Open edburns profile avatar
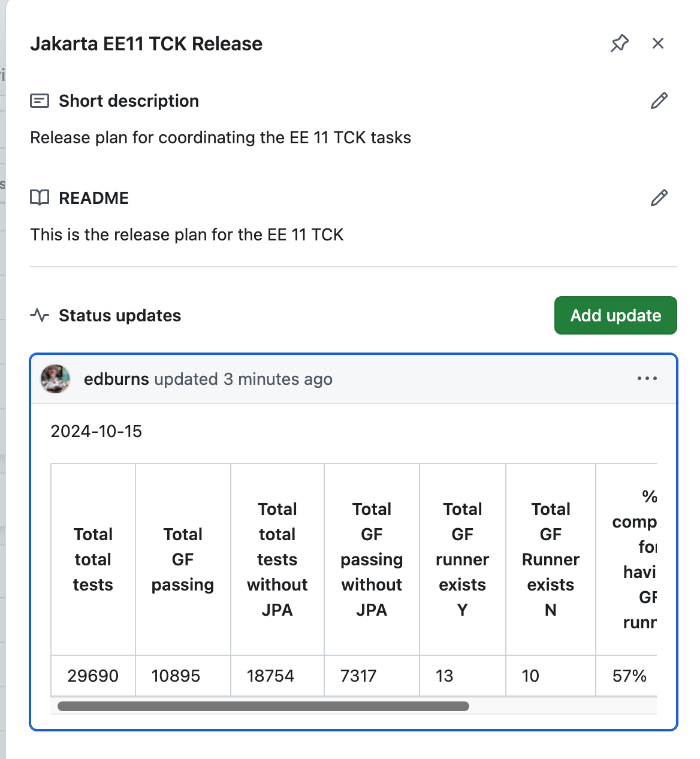 [x=55, y=379]
